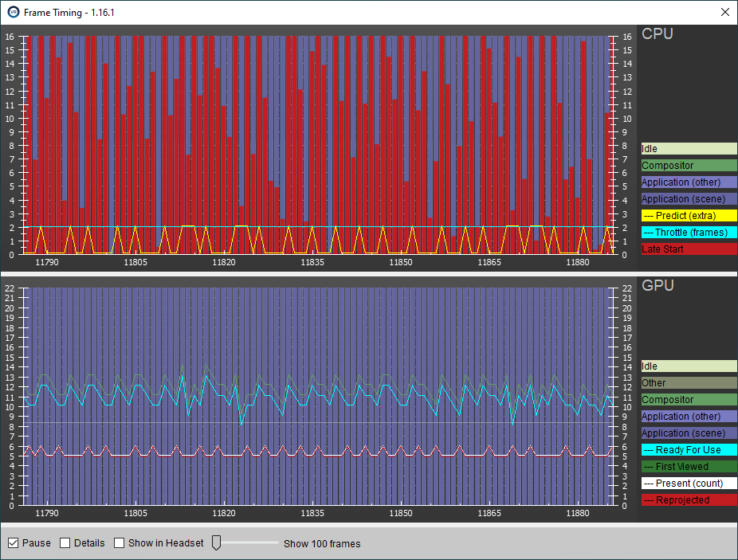
Task: Click the CPU graph title label
Action: pyautogui.click(x=658, y=34)
